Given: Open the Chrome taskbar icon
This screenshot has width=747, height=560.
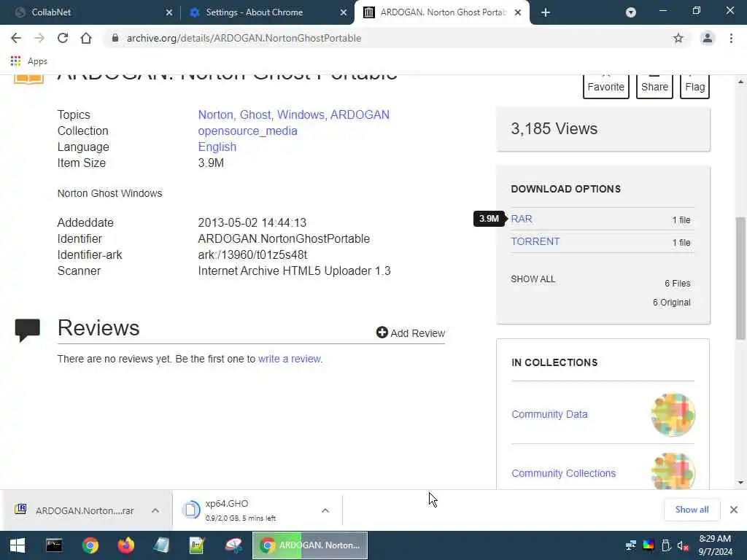Looking at the screenshot, I should point(90,545).
